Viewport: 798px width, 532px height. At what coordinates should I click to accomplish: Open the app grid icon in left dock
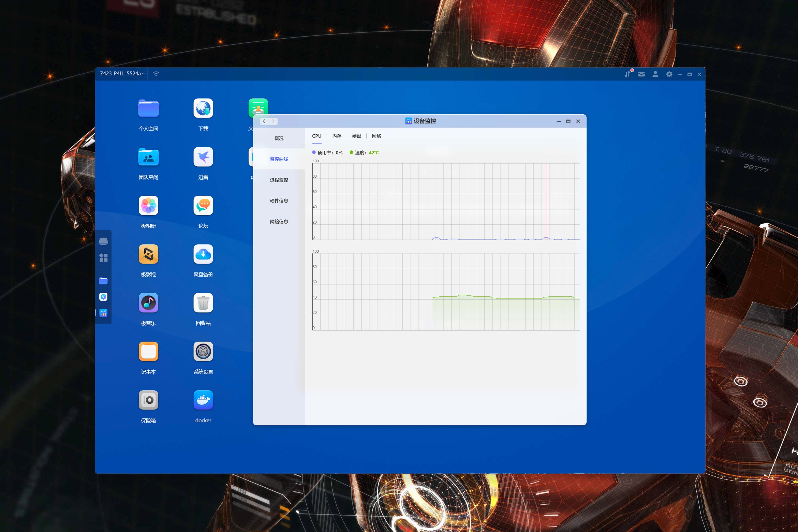(x=103, y=258)
